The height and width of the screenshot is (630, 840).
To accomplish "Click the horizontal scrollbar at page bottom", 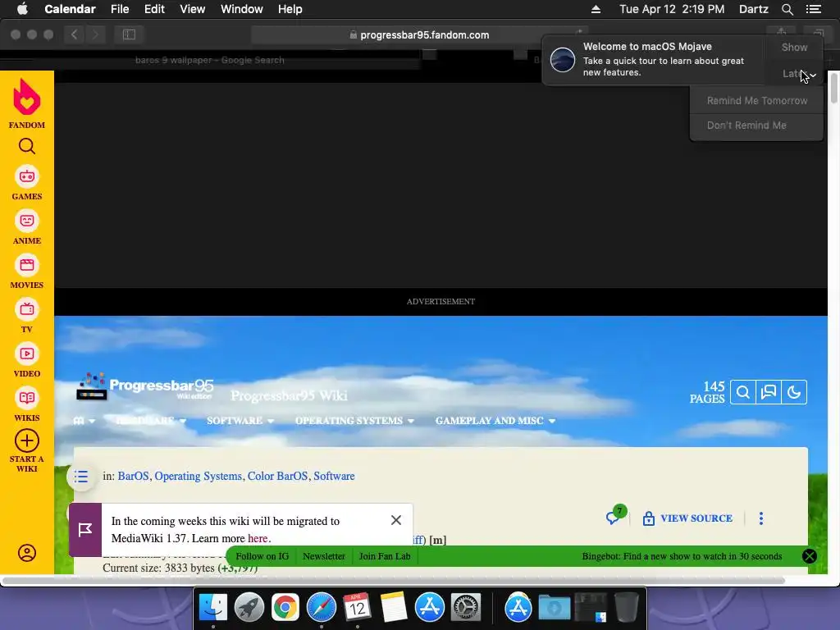I will (394, 581).
